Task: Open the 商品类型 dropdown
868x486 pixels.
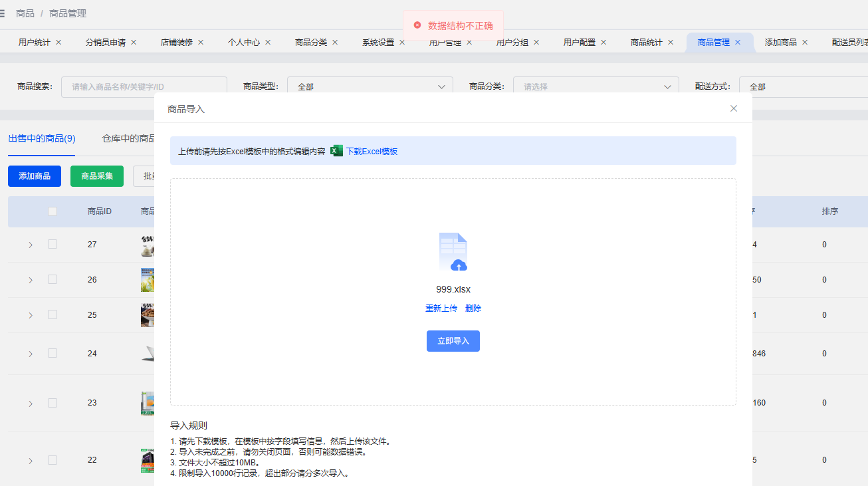Action: (370, 86)
